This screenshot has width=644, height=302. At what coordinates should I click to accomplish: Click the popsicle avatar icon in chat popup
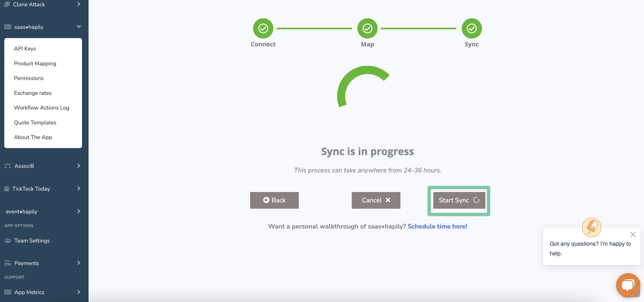point(591,227)
